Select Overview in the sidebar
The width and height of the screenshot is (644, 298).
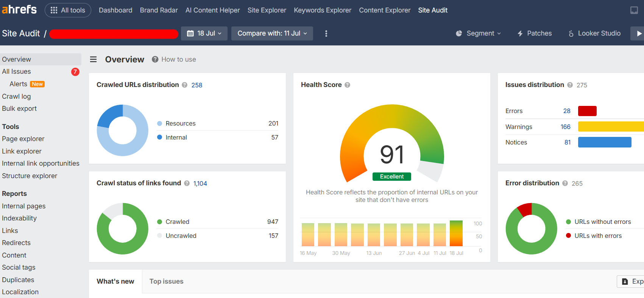41,59
